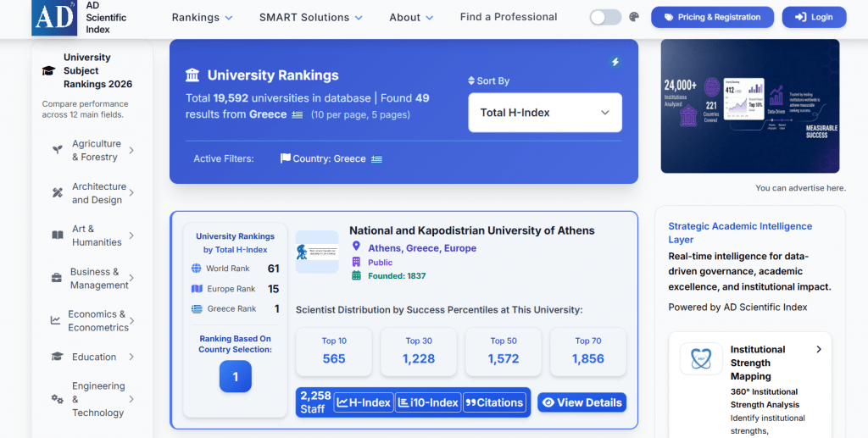Click the Education graduation cap icon
Viewport: 868px width, 438px height.
coord(57,357)
